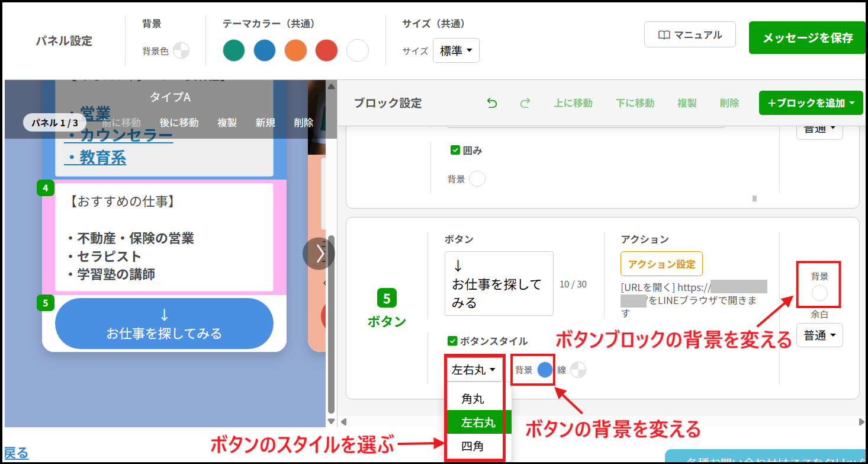Select the green theme color
This screenshot has width=868, height=464.
[234, 51]
